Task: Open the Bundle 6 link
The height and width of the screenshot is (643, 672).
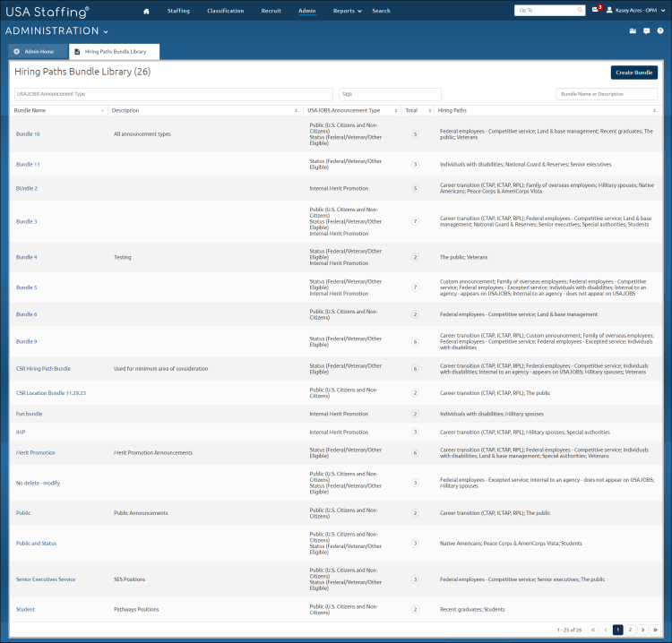Action: pos(27,314)
